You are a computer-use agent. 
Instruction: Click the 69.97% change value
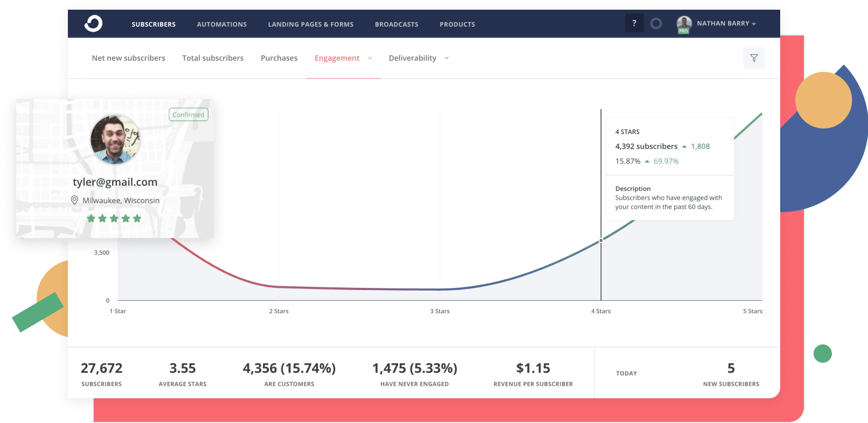coord(666,161)
